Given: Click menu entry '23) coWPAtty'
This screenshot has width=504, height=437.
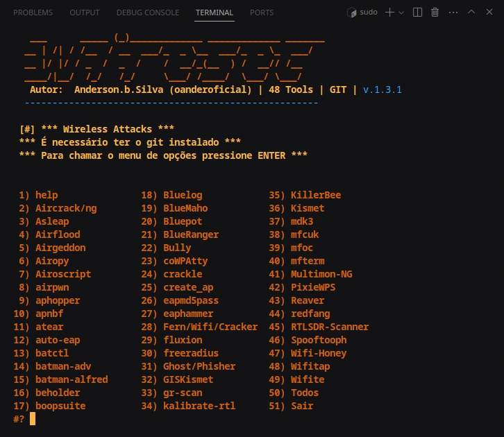Looking at the screenshot, I should [x=174, y=261].
